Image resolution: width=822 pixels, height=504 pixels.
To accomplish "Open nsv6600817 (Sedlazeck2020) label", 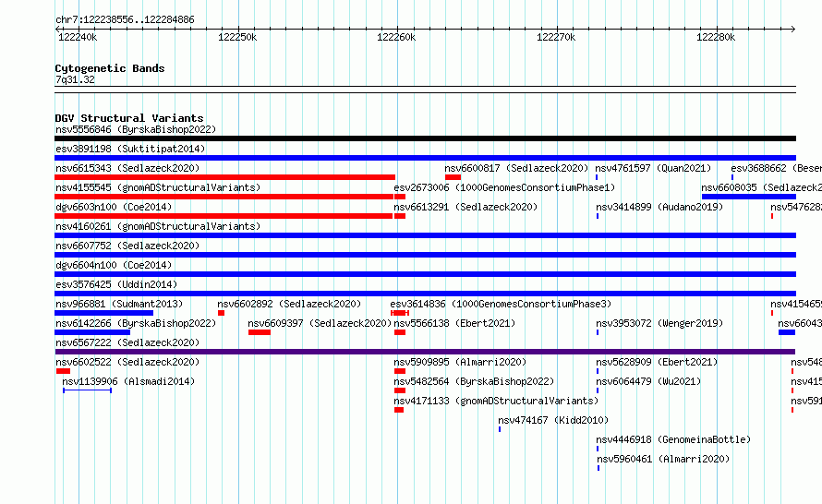I will coord(516,168).
